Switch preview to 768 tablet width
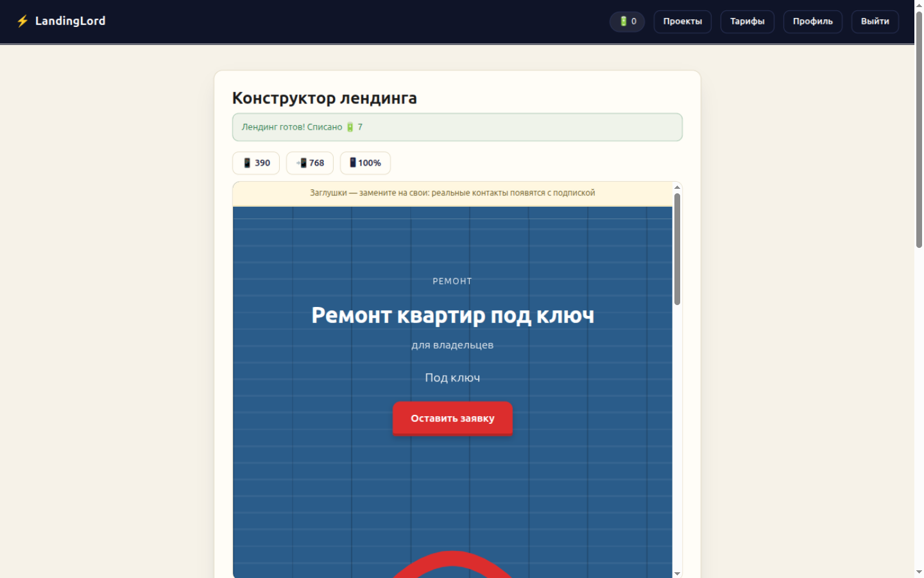Viewport: 924px width, 578px height. point(310,163)
